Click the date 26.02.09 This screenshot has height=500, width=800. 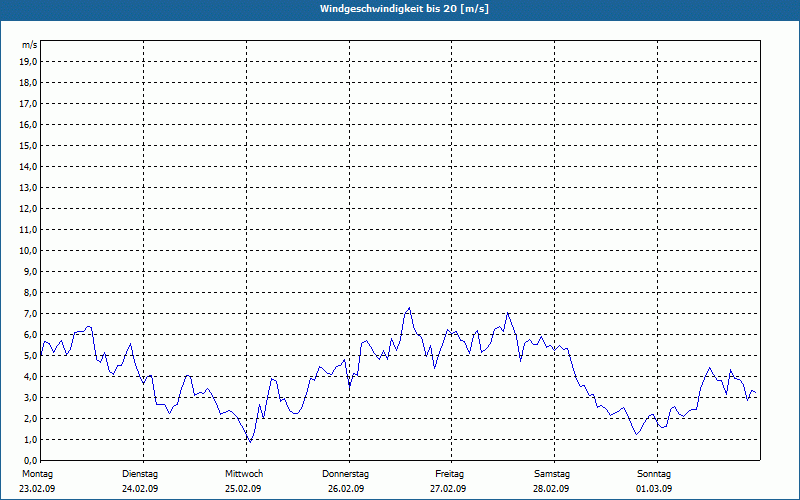click(x=346, y=489)
